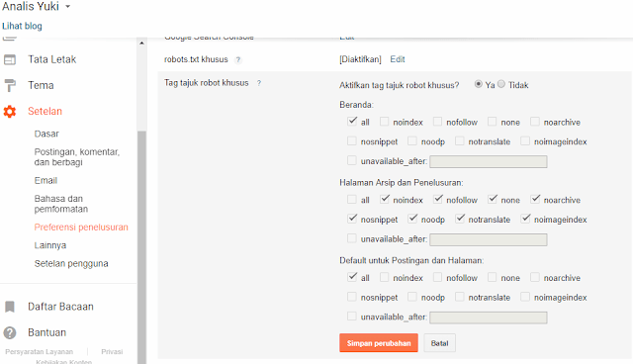Check Default Postingan noindex checkbox
The width and height of the screenshot is (633, 364).
385,277
